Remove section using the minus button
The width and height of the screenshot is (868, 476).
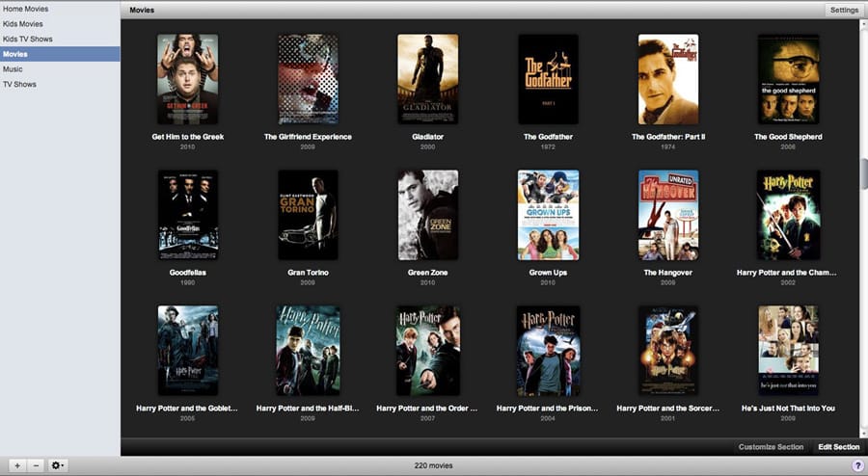(36, 465)
